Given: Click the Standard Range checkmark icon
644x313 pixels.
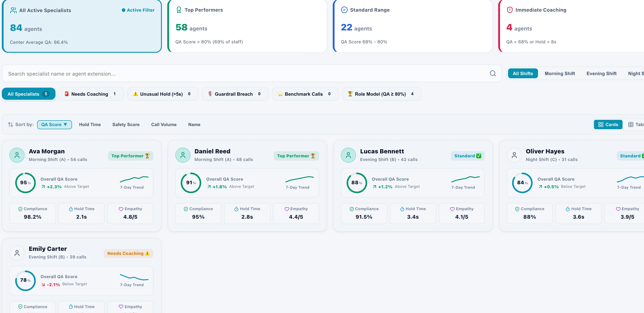Looking at the screenshot, I should tap(344, 10).
